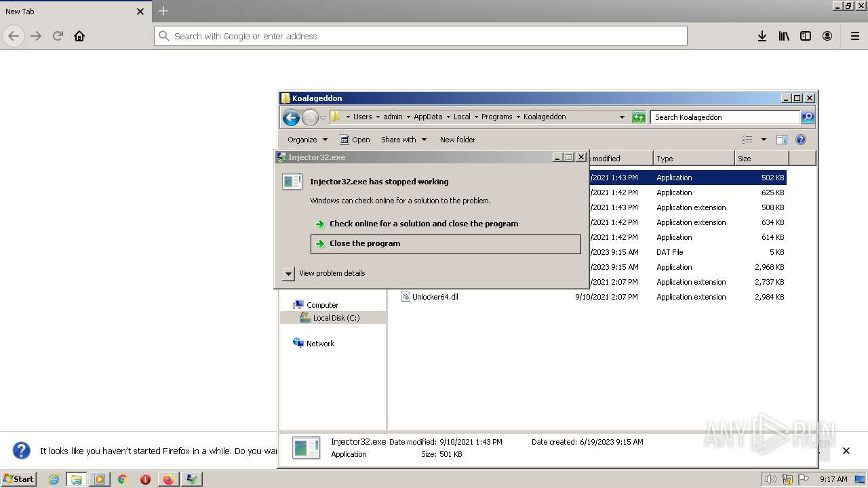This screenshot has height=488, width=868.
Task: Launch Internet Explorer from taskbar
Action: point(54,479)
